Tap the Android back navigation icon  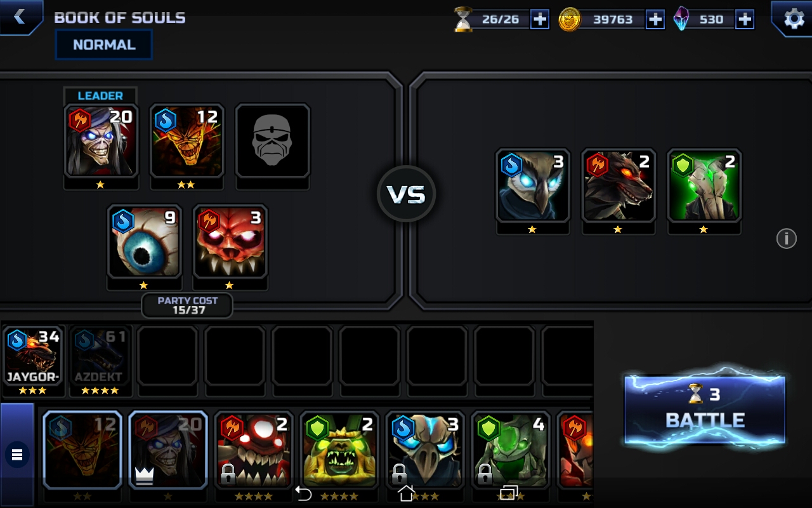tap(304, 493)
